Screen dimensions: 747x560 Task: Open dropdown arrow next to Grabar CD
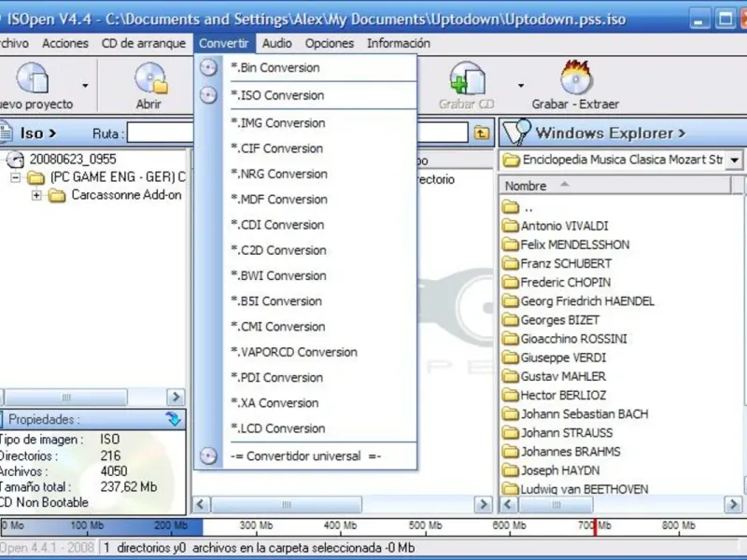pyautogui.click(x=521, y=86)
